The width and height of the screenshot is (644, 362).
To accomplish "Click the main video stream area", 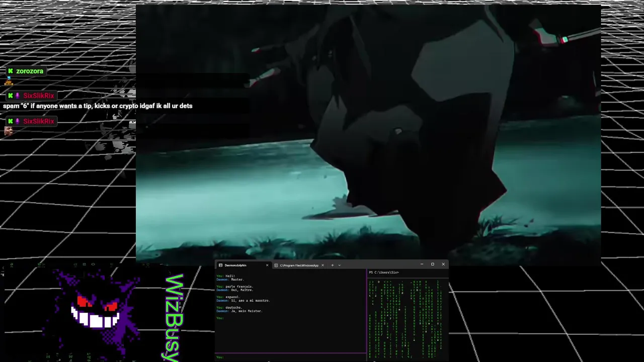I will click(368, 134).
